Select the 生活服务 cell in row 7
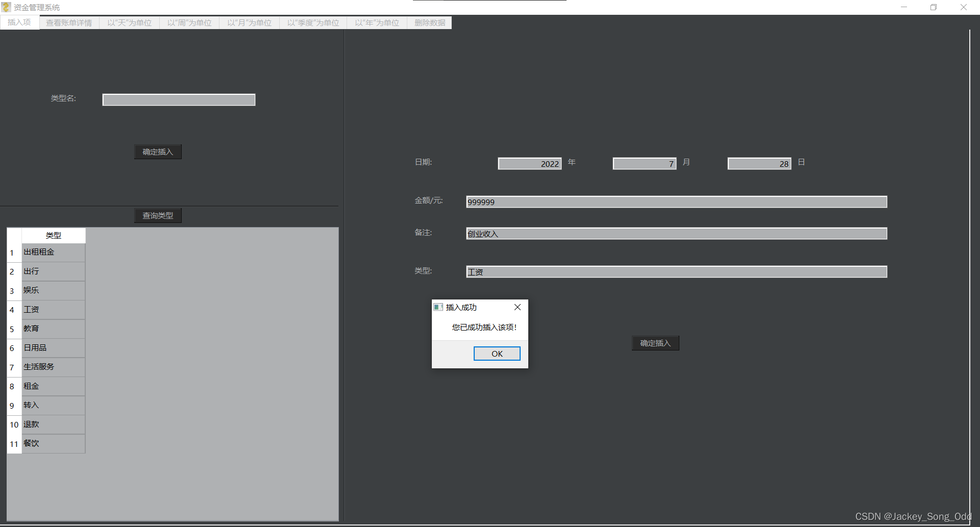Viewport: 980px width, 527px height. (x=54, y=367)
